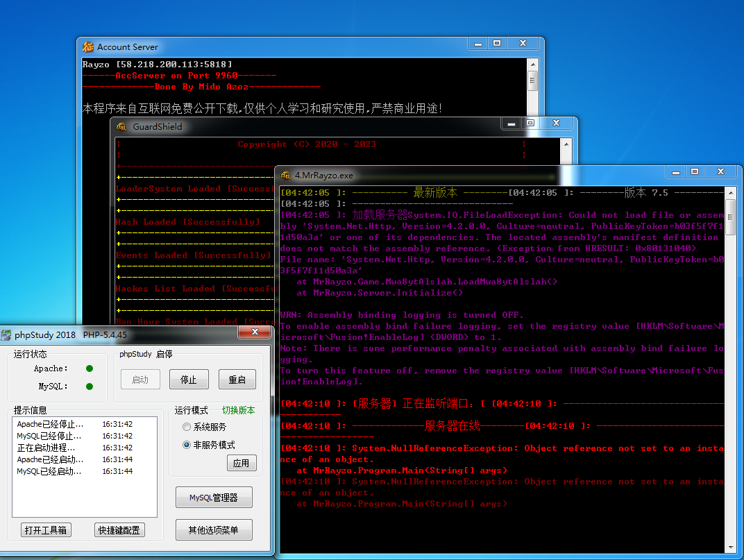This screenshot has width=744, height=560.
Task: Click the MySQL: status label
Action: (53, 387)
